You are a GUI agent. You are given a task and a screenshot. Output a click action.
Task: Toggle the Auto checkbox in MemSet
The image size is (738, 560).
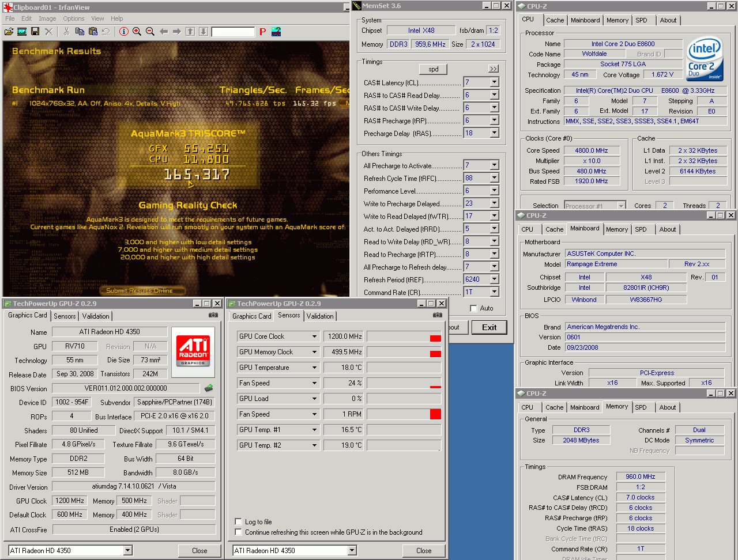[x=473, y=308]
